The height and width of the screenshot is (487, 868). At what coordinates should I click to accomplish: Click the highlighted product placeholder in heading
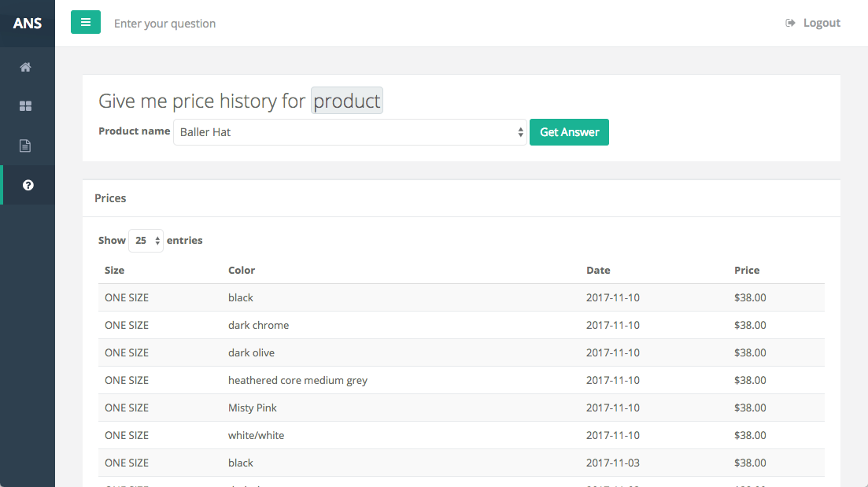[347, 101]
